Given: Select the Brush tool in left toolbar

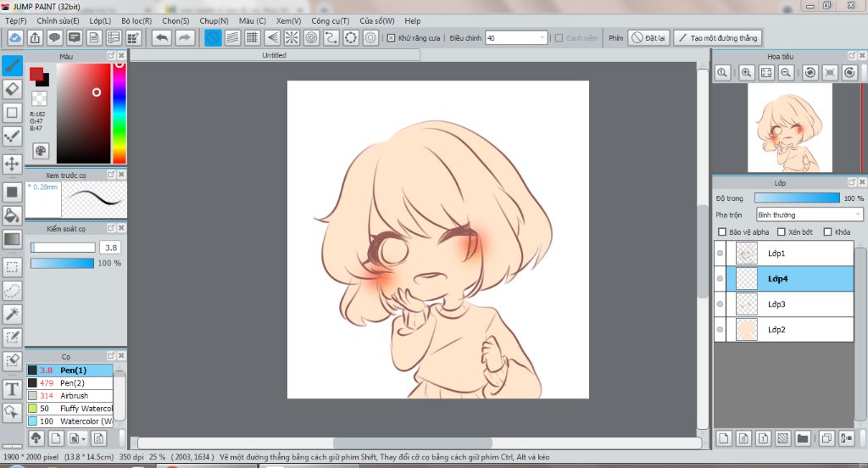Looking at the screenshot, I should tap(12, 65).
